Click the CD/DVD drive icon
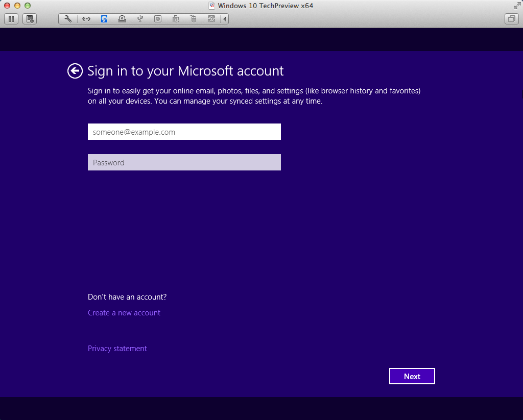Viewport: 523px width, 420px height. pos(122,19)
